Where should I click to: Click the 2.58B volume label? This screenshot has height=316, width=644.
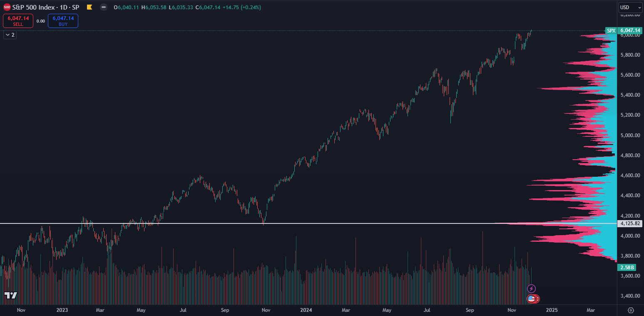click(627, 268)
